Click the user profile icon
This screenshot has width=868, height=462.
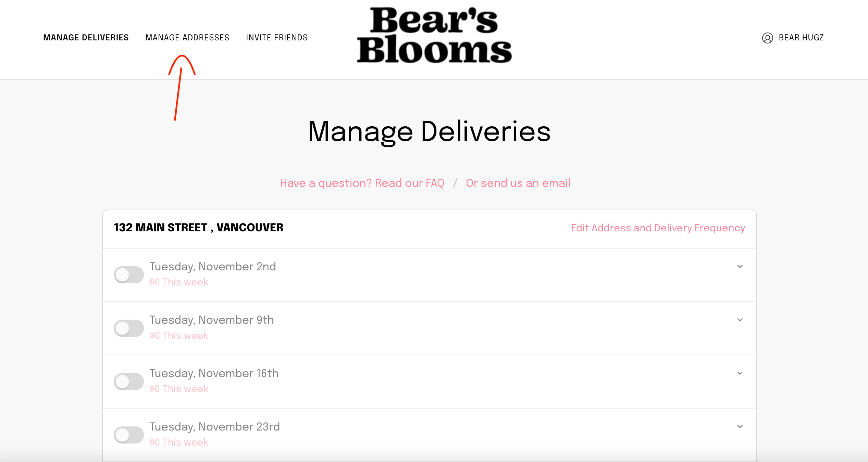(767, 38)
